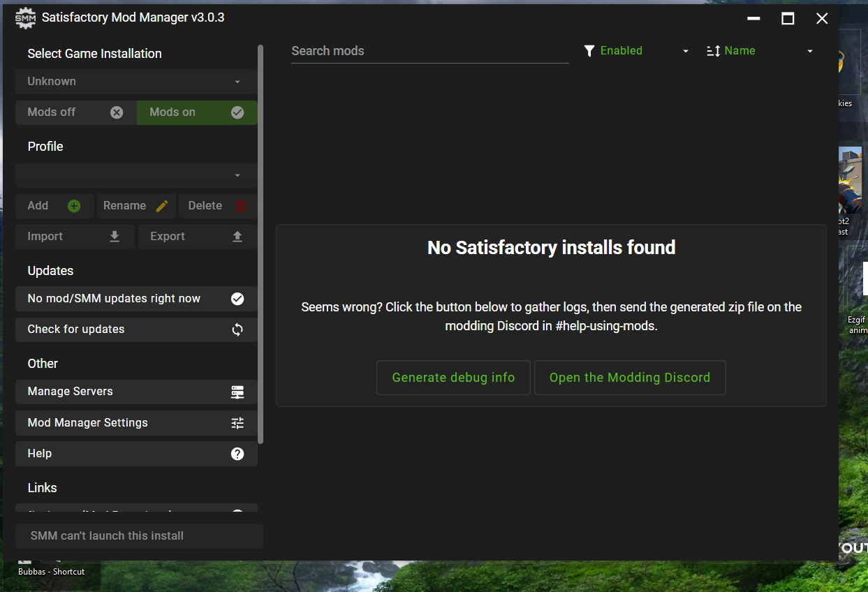Check for updates
The height and width of the screenshot is (592, 868).
point(136,330)
